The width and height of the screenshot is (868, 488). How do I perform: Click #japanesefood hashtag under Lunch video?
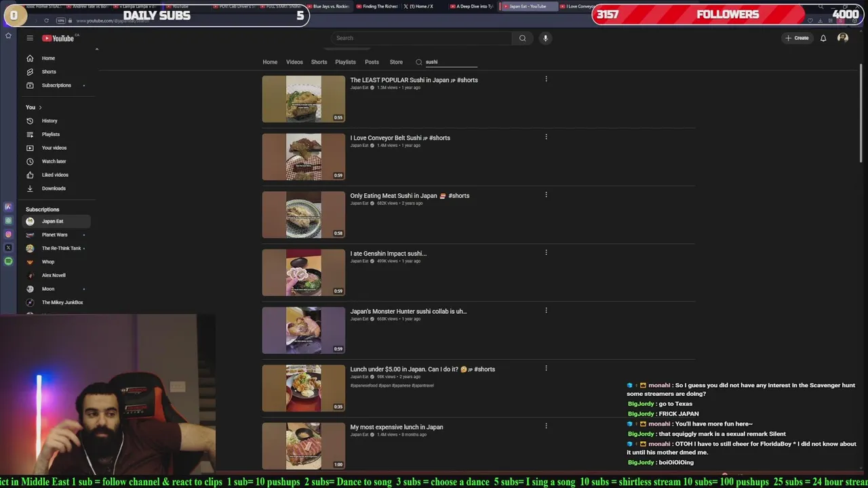[363, 386]
